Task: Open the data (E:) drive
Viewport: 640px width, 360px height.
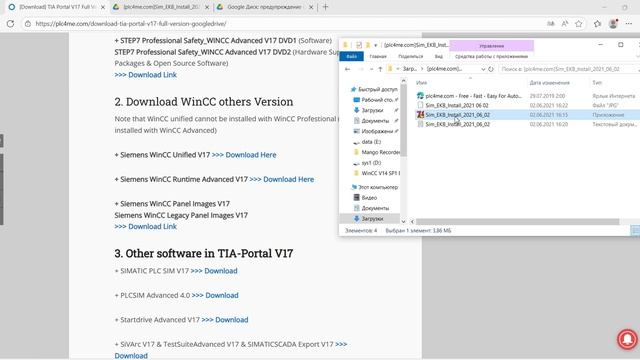Action: tap(371, 142)
